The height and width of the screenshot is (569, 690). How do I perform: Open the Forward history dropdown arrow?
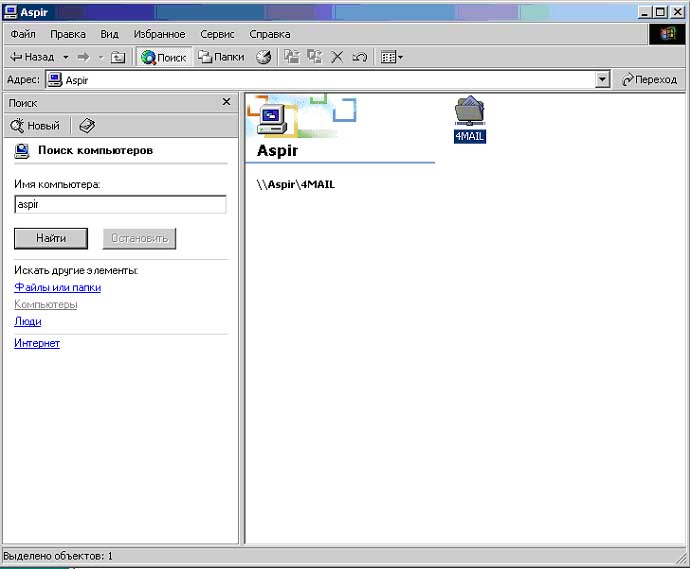100,57
